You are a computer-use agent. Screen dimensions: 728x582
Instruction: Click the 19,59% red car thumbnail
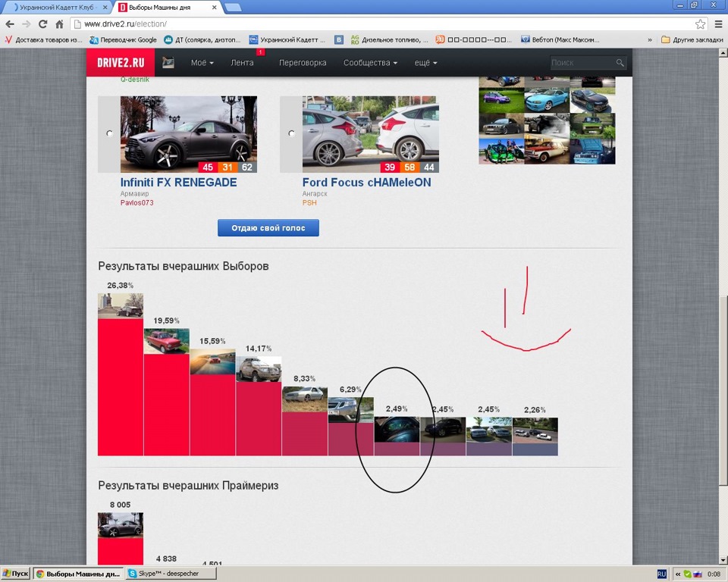pyautogui.click(x=167, y=341)
